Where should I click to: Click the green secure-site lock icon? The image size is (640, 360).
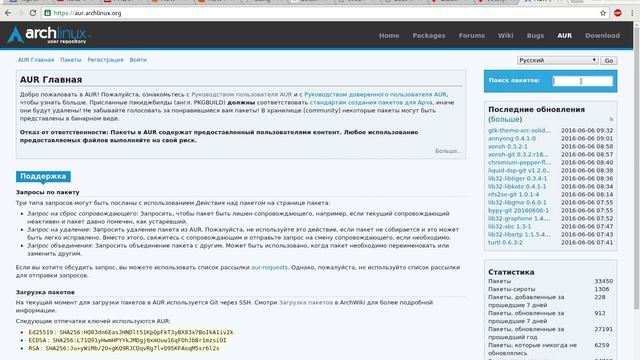pyautogui.click(x=47, y=13)
